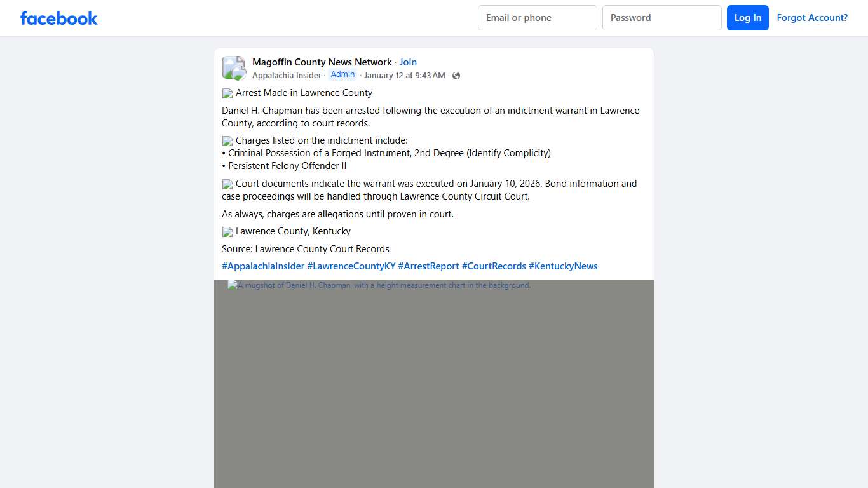Click the Magoffin County News Network group avatar
This screenshot has width=868, height=488.
tap(233, 67)
